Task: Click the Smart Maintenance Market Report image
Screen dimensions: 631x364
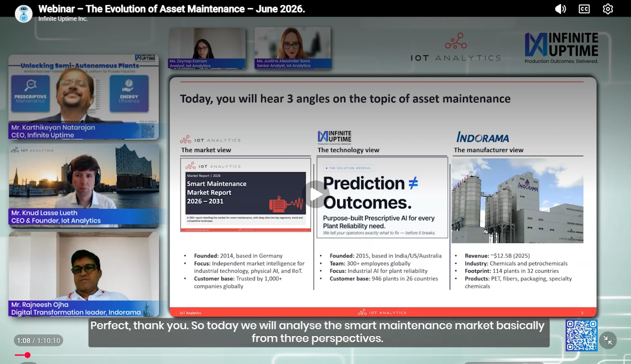Action: click(x=246, y=195)
